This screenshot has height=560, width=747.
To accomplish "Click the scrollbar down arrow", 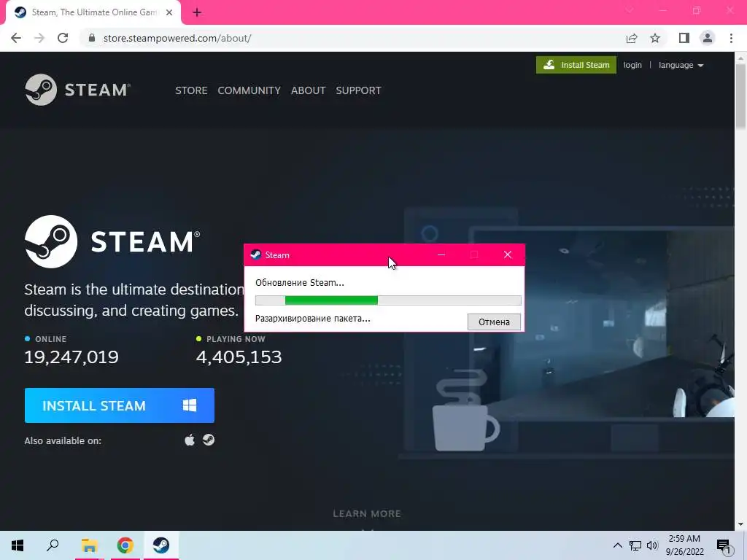I will tap(741, 524).
